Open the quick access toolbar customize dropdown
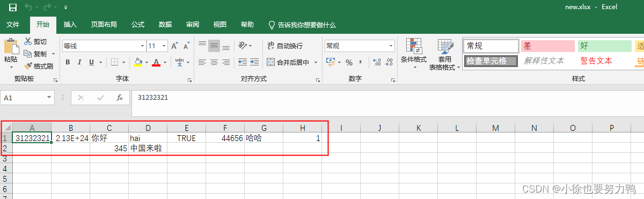This screenshot has width=644, height=199. pyautogui.click(x=65, y=8)
